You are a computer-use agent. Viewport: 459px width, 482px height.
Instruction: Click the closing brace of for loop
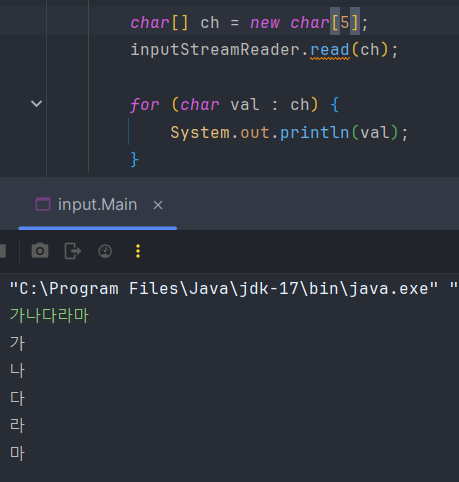tap(134, 159)
